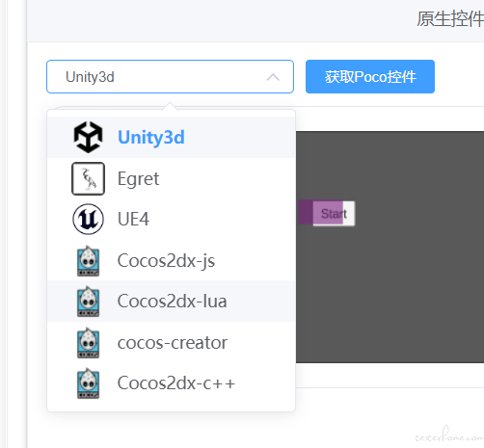Click the Unreal Engine UE4 logo icon
The height and width of the screenshot is (448, 484).
pyautogui.click(x=88, y=219)
